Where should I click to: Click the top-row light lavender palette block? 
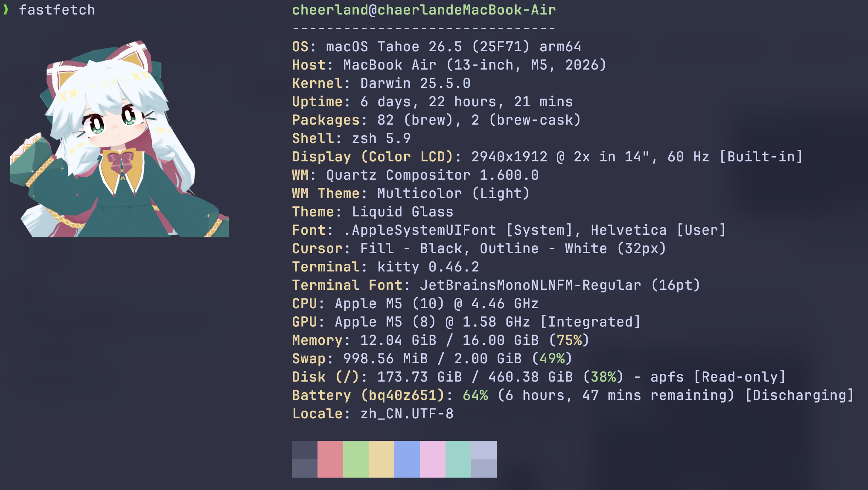tap(484, 450)
